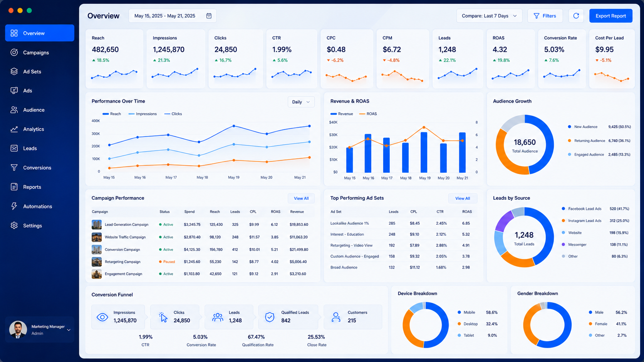Toggle the Revenue legend item
644x362 pixels.
(342, 114)
